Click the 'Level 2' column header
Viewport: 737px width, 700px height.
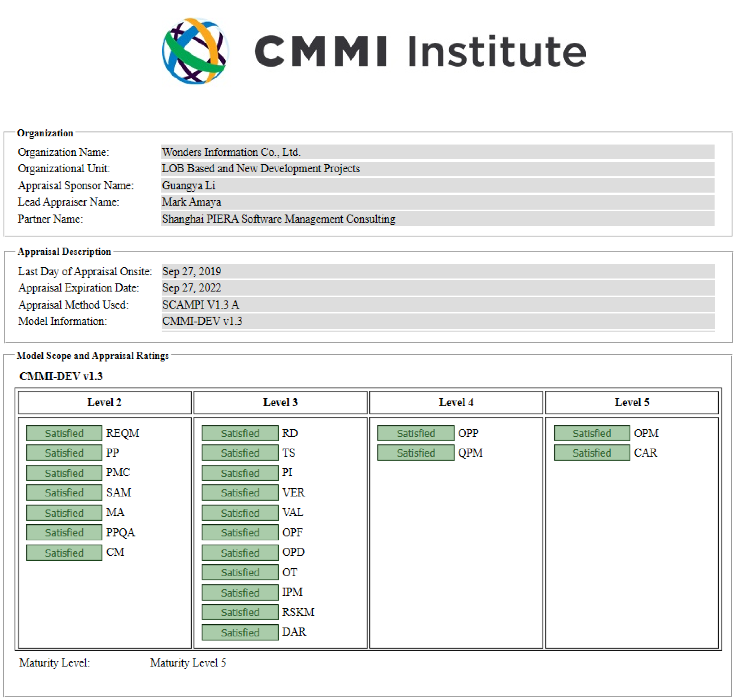[x=104, y=402]
